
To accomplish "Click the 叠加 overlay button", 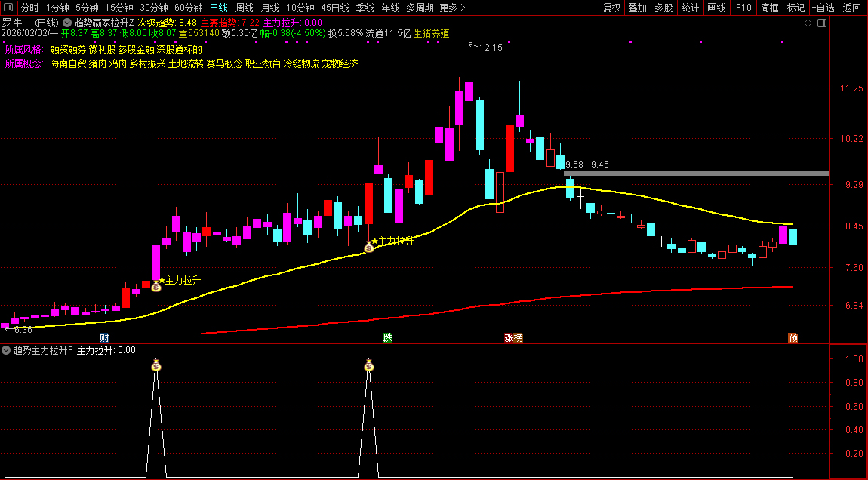I will tap(638, 8).
